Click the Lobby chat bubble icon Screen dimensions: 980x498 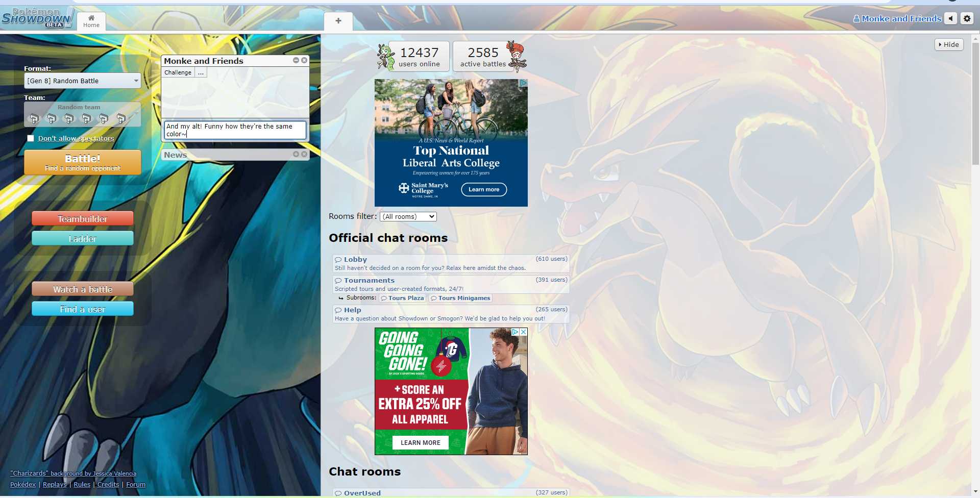click(x=338, y=260)
